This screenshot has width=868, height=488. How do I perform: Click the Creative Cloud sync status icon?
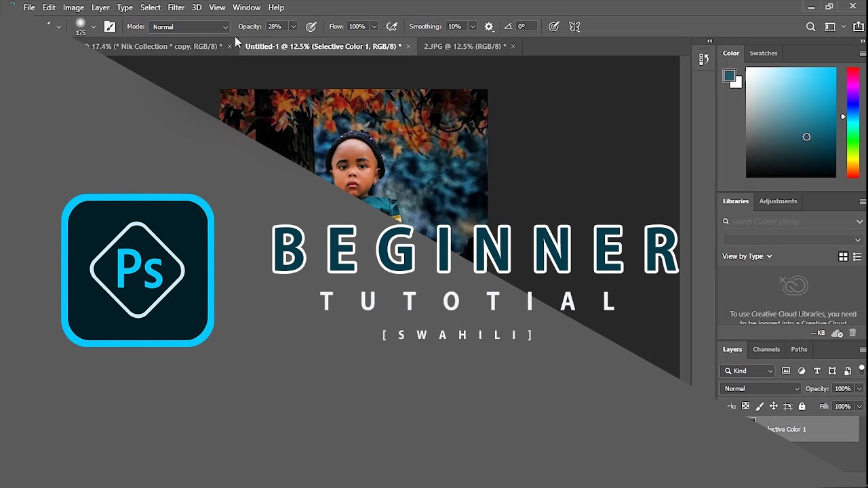point(837,333)
